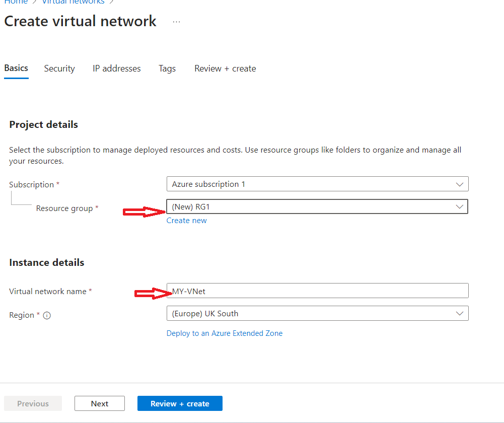
Task: Open the Azure subscription 1 dropdown
Action: 317,184
